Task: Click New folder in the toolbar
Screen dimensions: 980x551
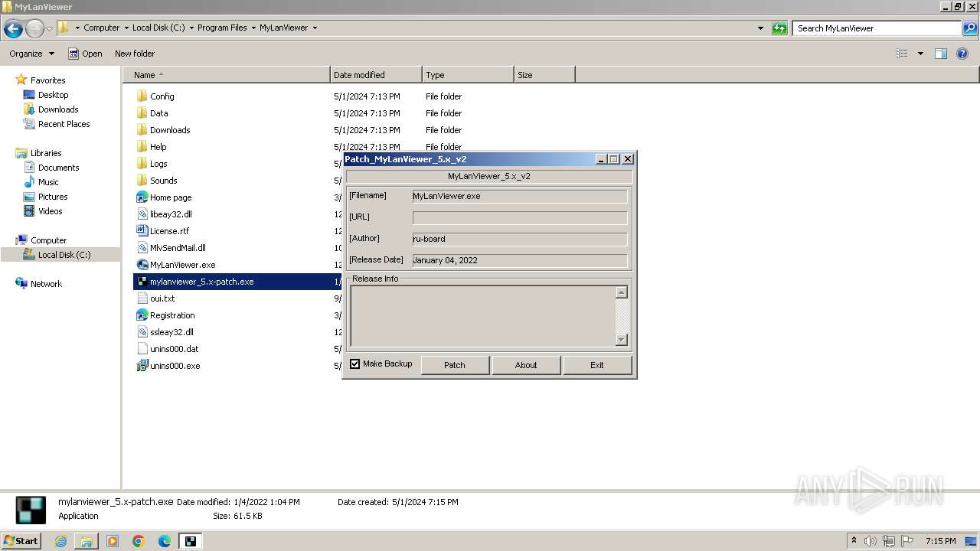Action: (x=135, y=54)
